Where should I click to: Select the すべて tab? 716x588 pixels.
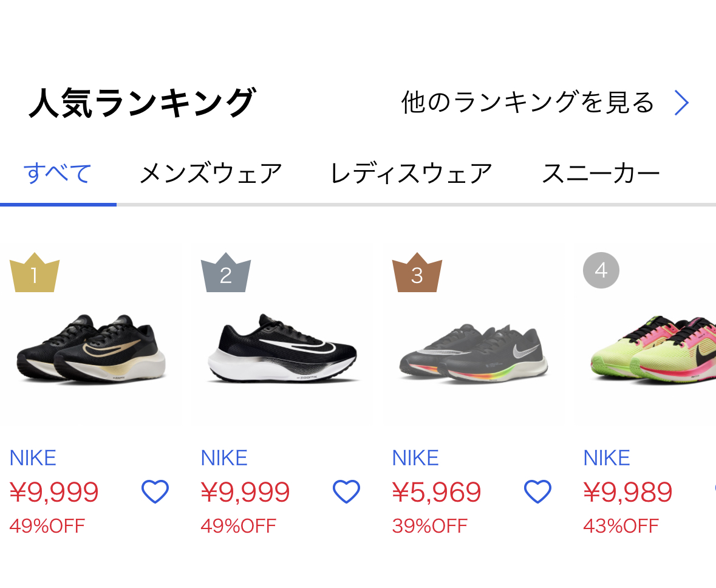click(58, 174)
